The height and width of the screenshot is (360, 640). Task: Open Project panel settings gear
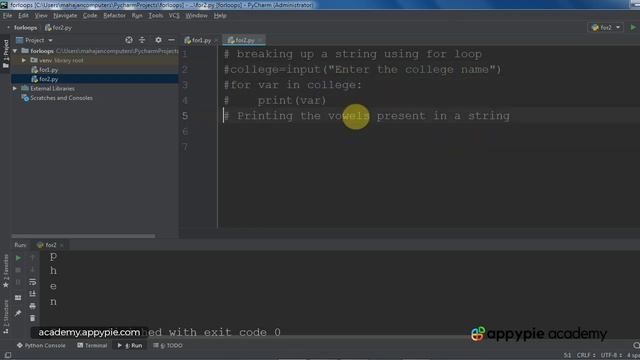coord(158,40)
